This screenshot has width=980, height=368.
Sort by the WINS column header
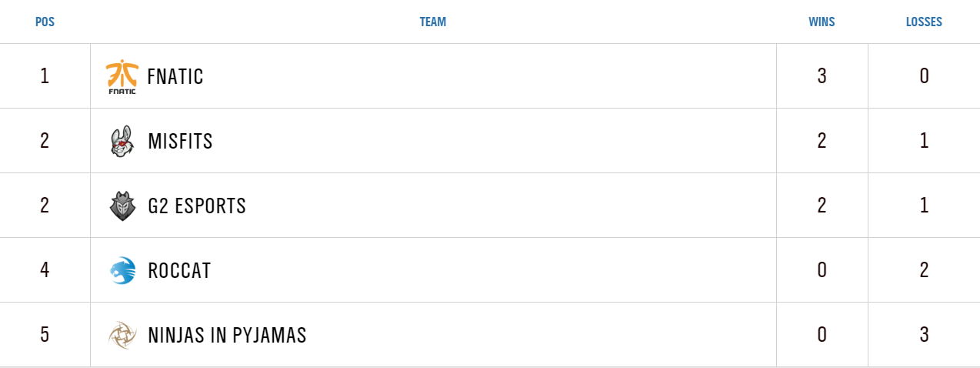(x=822, y=22)
